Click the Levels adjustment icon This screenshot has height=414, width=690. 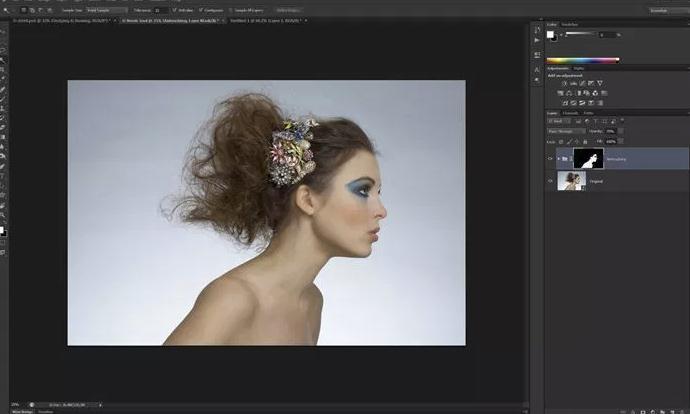(x=573, y=83)
